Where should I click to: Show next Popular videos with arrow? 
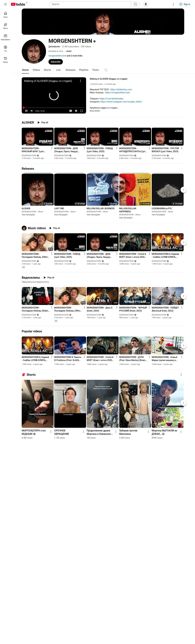[x=183, y=345]
